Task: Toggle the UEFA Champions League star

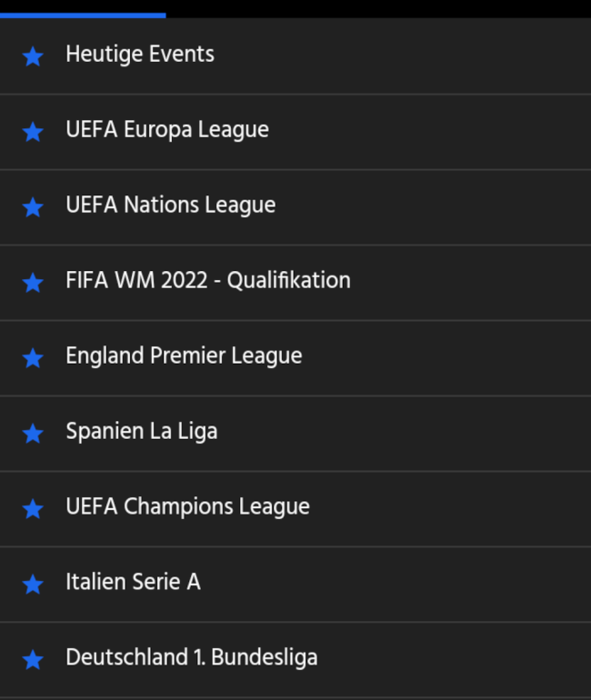Action: (33, 509)
